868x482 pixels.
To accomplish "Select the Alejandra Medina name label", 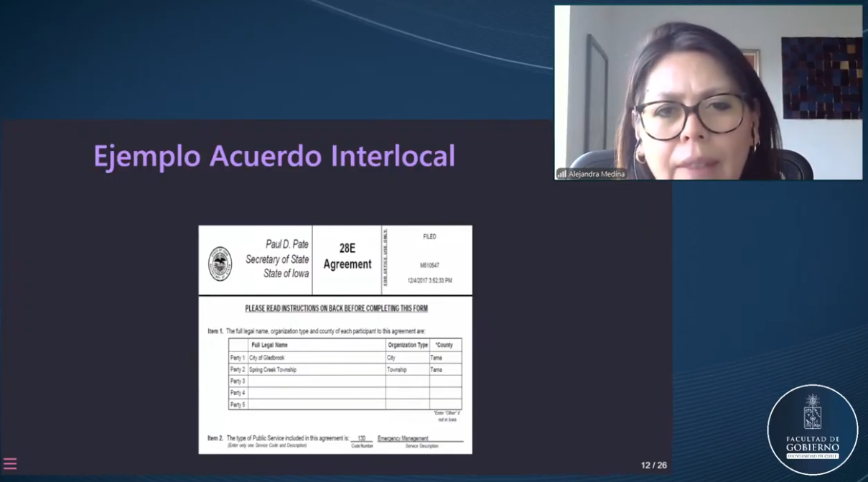I will 596,174.
